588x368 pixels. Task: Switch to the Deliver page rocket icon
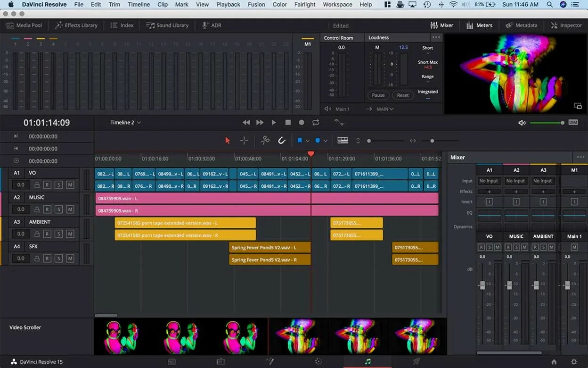pos(416,361)
